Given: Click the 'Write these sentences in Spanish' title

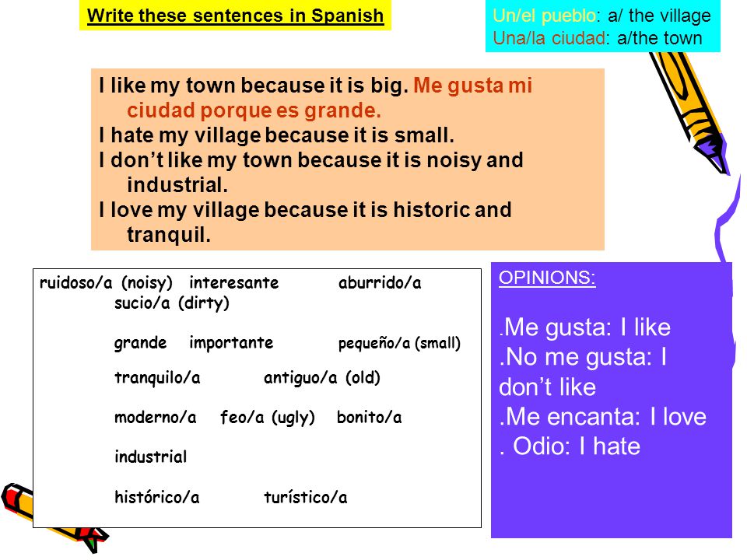Looking at the screenshot, I should [x=235, y=16].
